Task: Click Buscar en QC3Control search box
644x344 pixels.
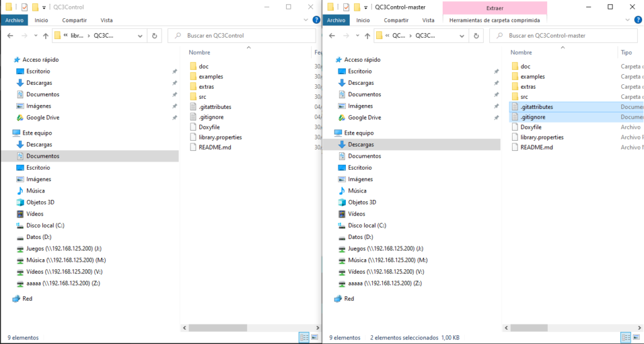Action: pyautogui.click(x=242, y=36)
